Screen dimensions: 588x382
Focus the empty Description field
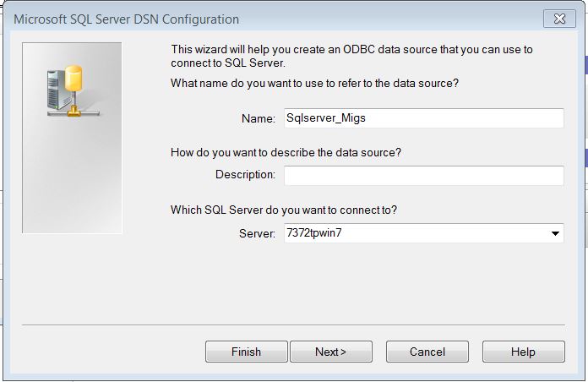(422, 175)
